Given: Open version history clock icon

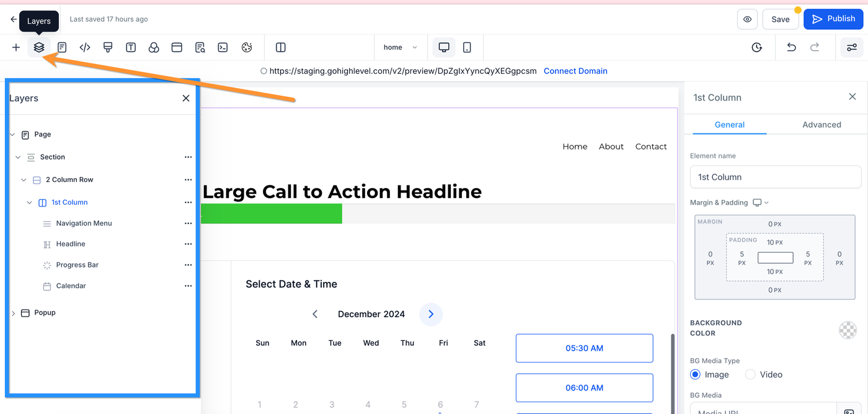Looking at the screenshot, I should 756,47.
